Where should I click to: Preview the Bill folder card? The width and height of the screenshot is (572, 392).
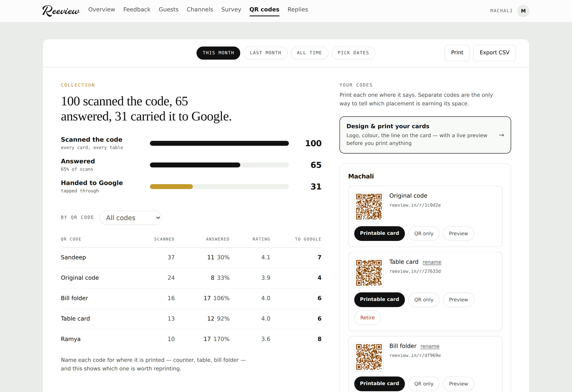coord(458,384)
